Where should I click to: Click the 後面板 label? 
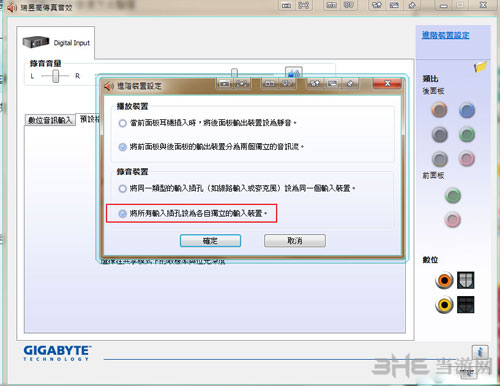coord(433,91)
